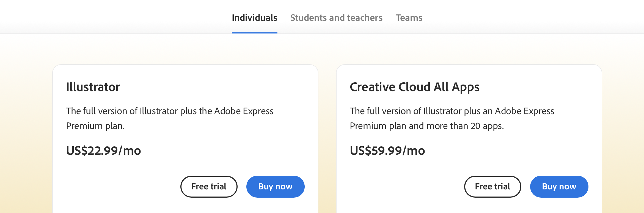Start the Illustrator plan free trial
644x213 pixels.
[x=209, y=187]
